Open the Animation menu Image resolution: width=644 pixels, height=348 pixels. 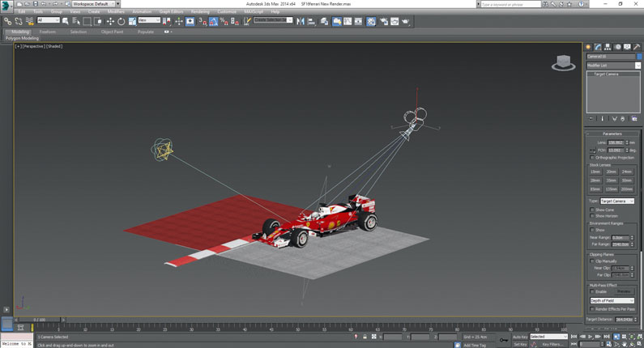click(x=142, y=11)
